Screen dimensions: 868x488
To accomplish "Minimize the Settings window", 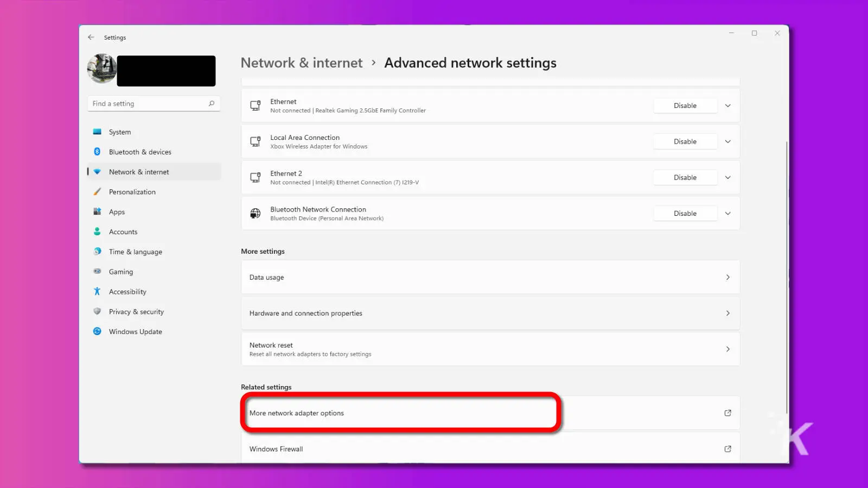I will click(731, 33).
